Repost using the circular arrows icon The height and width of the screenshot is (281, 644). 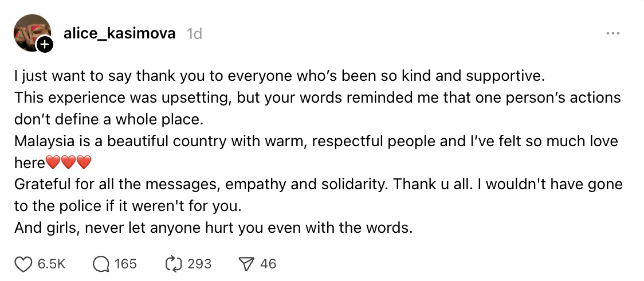tap(172, 264)
